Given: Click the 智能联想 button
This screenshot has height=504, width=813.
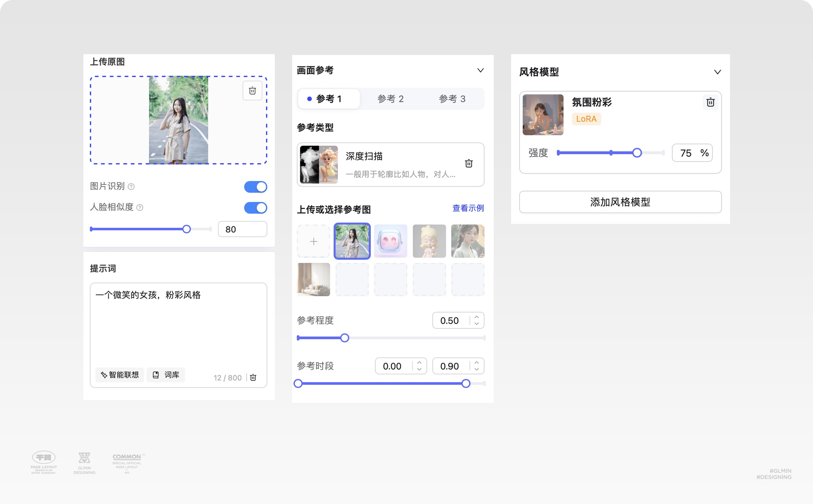Looking at the screenshot, I should 120,375.
